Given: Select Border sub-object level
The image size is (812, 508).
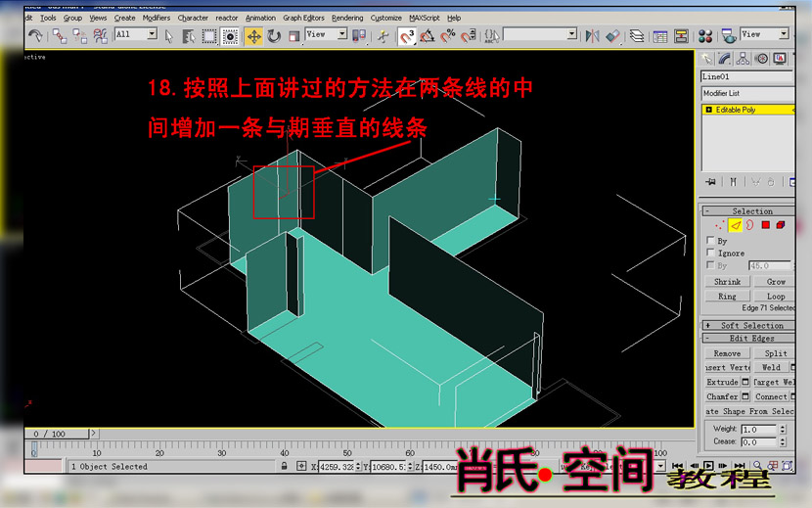Looking at the screenshot, I should click(x=749, y=225).
